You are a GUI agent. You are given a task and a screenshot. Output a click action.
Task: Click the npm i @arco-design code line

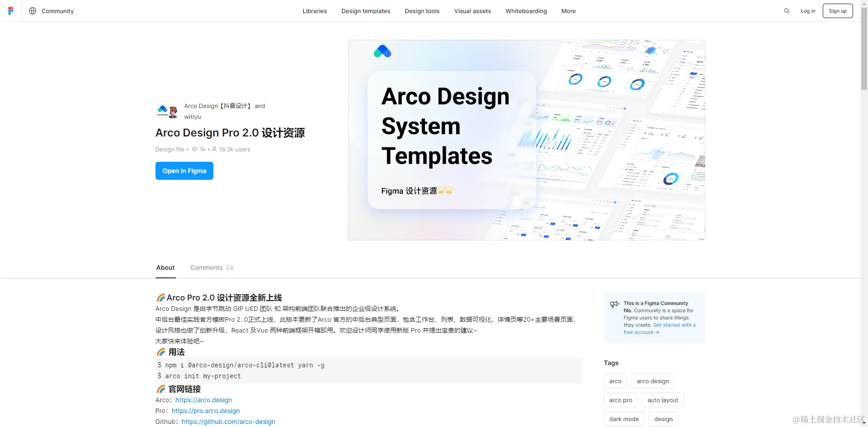coord(241,365)
